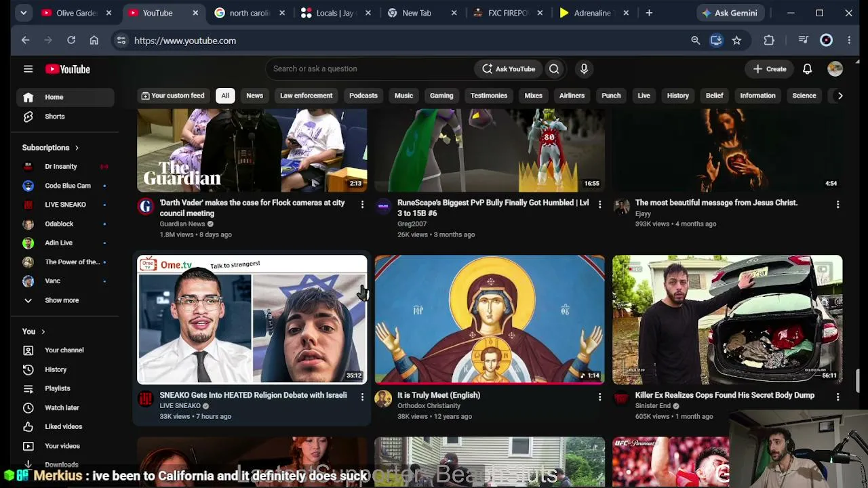The width and height of the screenshot is (868, 488).
Task: Show more category chips with the arrow
Action: [840, 96]
